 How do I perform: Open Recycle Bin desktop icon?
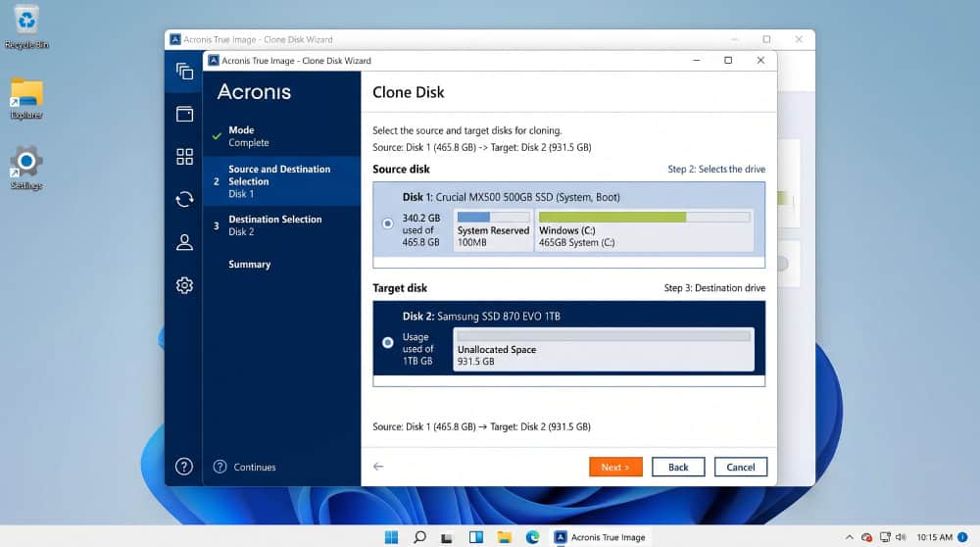pyautogui.click(x=26, y=26)
